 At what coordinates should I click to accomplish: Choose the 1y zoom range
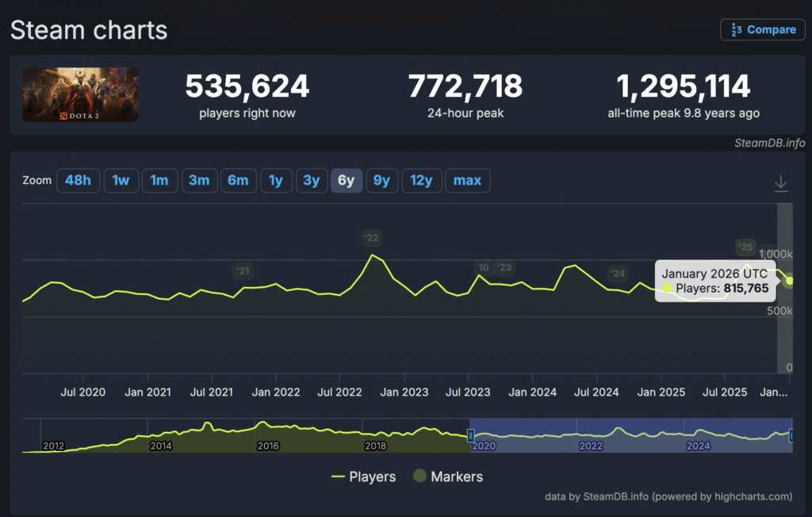tap(275, 181)
